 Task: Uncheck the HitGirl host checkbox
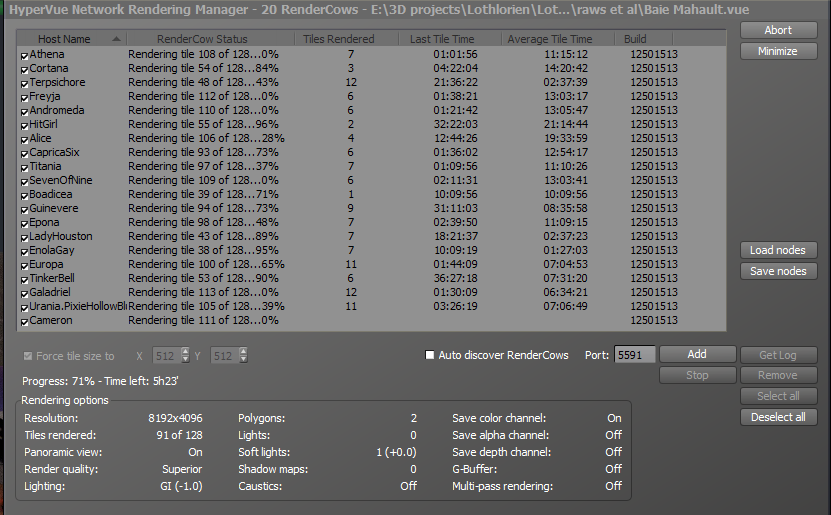(24, 125)
